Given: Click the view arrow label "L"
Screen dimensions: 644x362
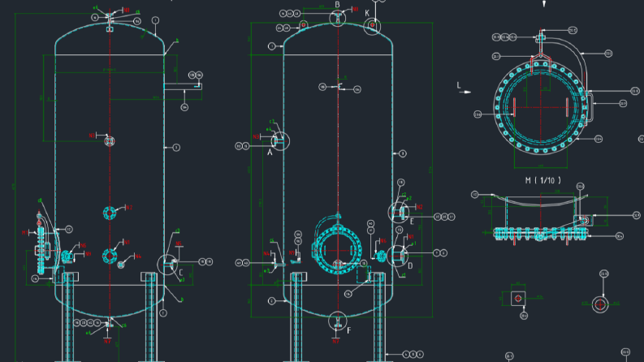Looking at the screenshot, I should [x=459, y=85].
